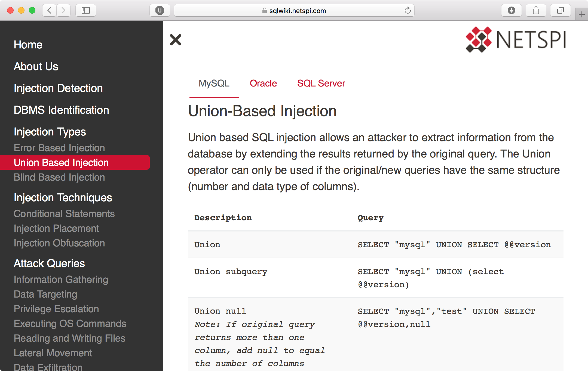The width and height of the screenshot is (588, 371).
Task: Click the address bar showing sqlwiki.netspi.com
Action: (x=294, y=11)
